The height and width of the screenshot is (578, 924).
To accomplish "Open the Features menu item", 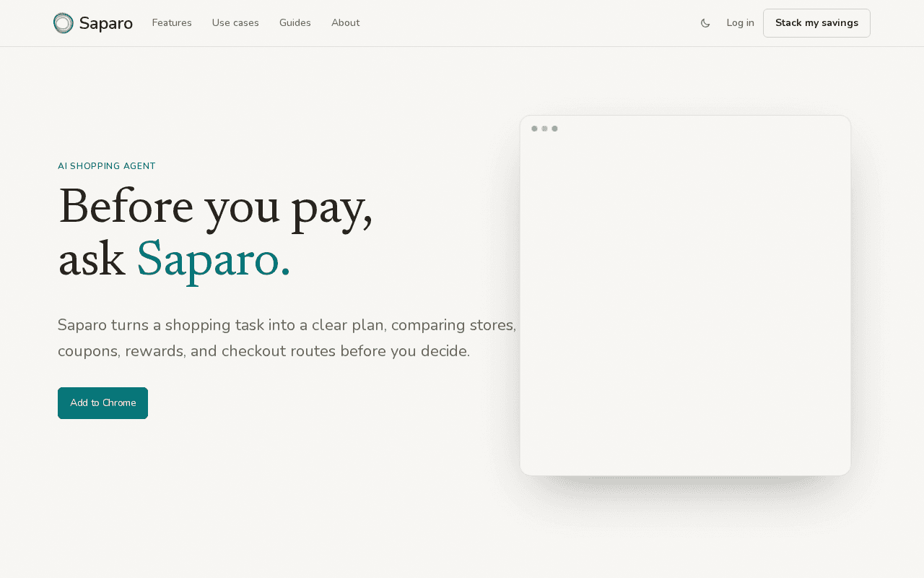I will pyautogui.click(x=172, y=23).
